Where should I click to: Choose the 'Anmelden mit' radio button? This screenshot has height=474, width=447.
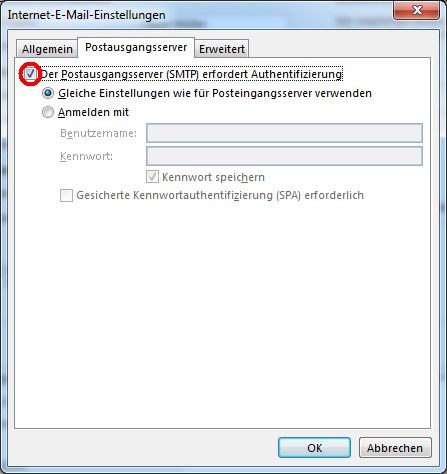[x=48, y=112]
